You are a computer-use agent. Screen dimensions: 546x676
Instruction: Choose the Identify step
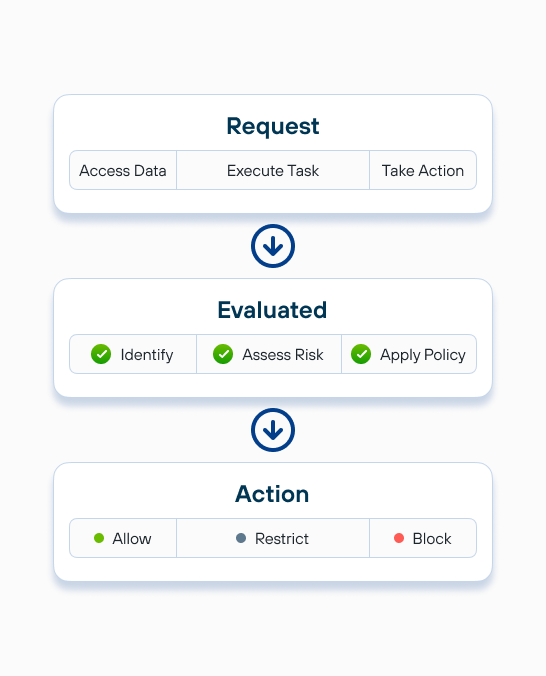(x=133, y=354)
